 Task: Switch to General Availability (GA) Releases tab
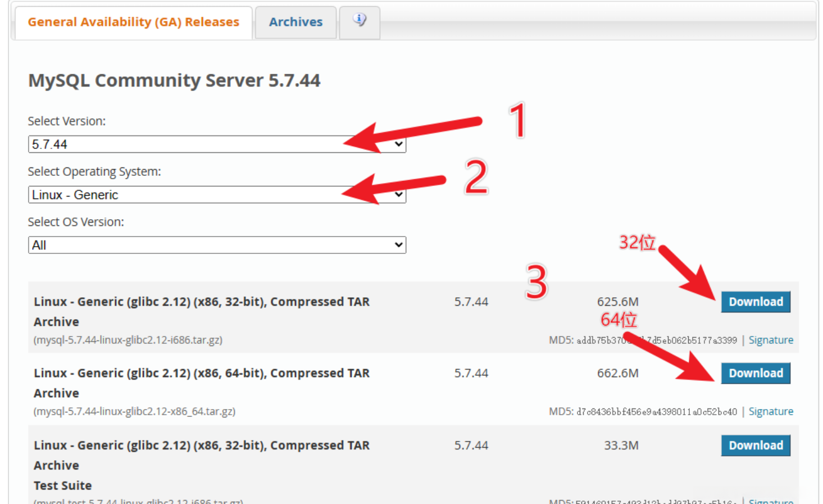134,22
